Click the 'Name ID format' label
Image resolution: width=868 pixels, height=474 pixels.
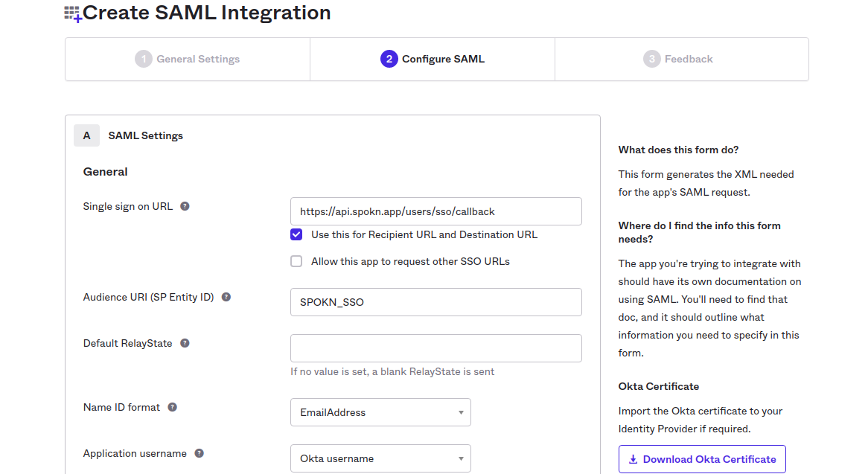pyautogui.click(x=121, y=407)
